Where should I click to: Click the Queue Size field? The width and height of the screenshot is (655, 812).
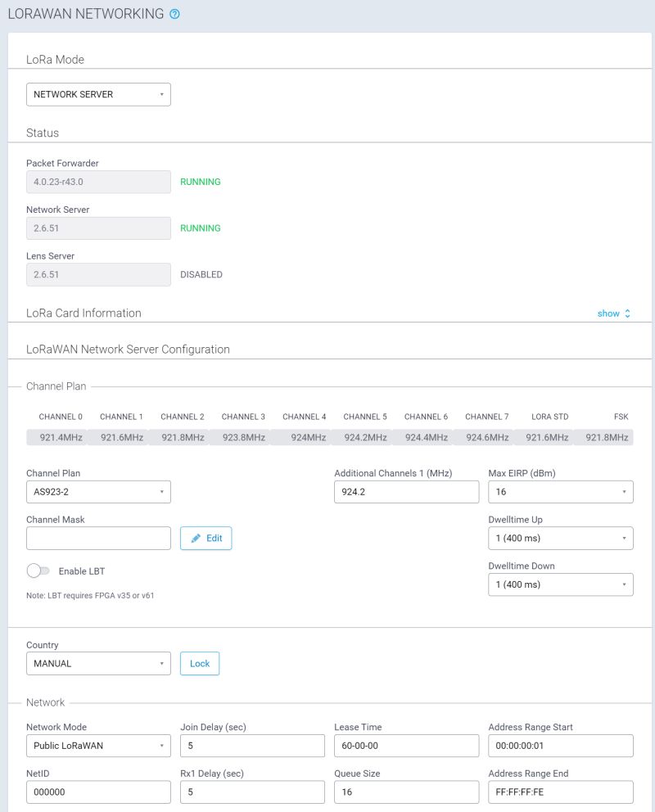coord(406,792)
